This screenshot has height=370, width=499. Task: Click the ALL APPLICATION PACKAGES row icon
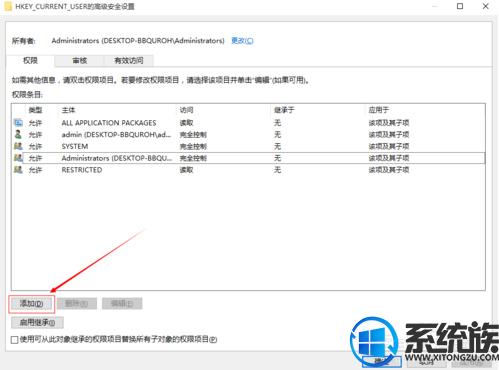click(x=18, y=123)
